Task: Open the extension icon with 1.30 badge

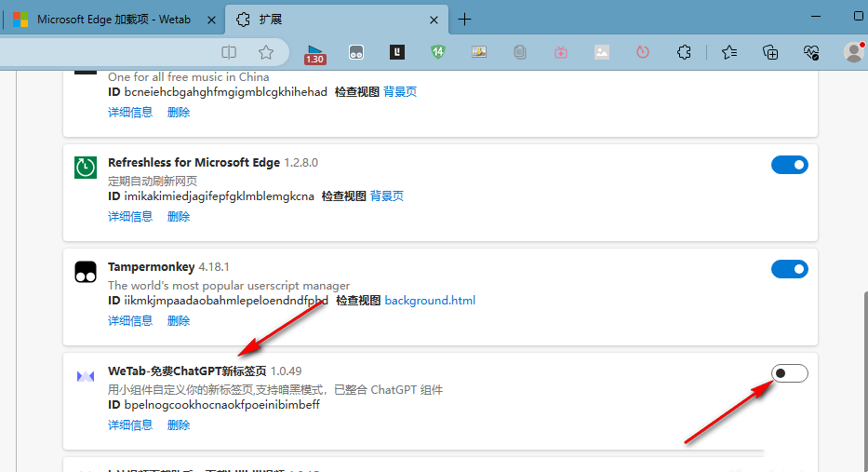Action: pos(314,54)
